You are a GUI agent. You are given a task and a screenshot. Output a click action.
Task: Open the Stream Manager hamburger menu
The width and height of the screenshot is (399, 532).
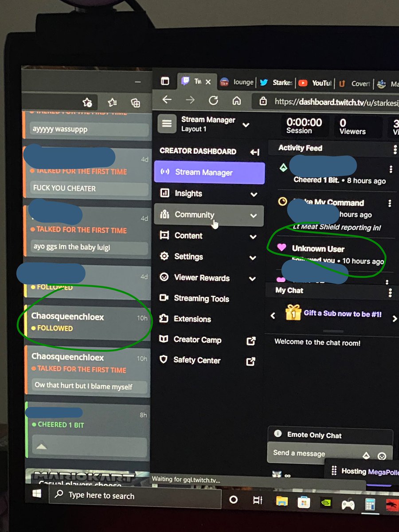(x=167, y=124)
